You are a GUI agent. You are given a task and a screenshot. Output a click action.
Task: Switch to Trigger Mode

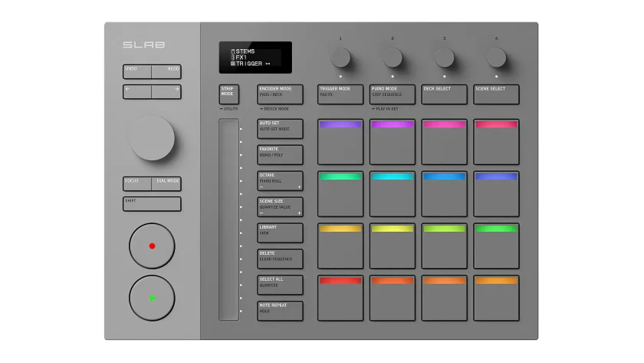(340, 94)
